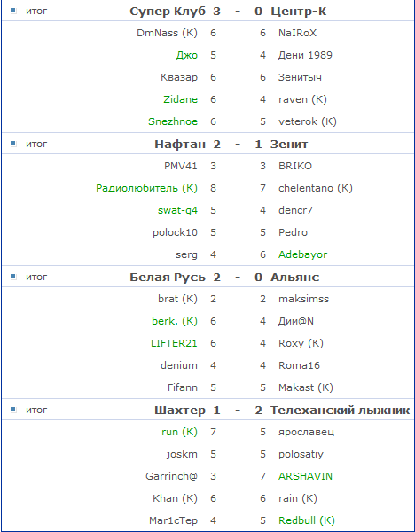
Task: Open итог link for Белая Русь – Альянс
Action: coord(36,278)
